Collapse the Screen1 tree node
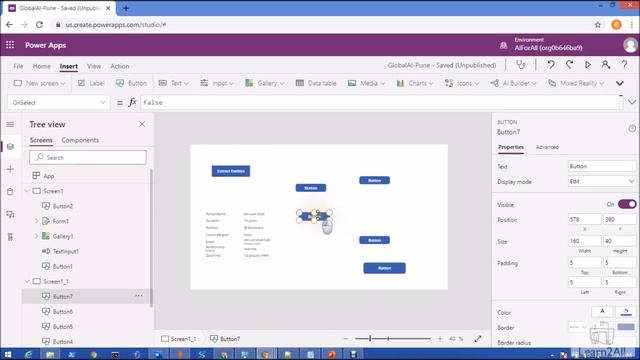The width and height of the screenshot is (640, 360). tap(27, 191)
